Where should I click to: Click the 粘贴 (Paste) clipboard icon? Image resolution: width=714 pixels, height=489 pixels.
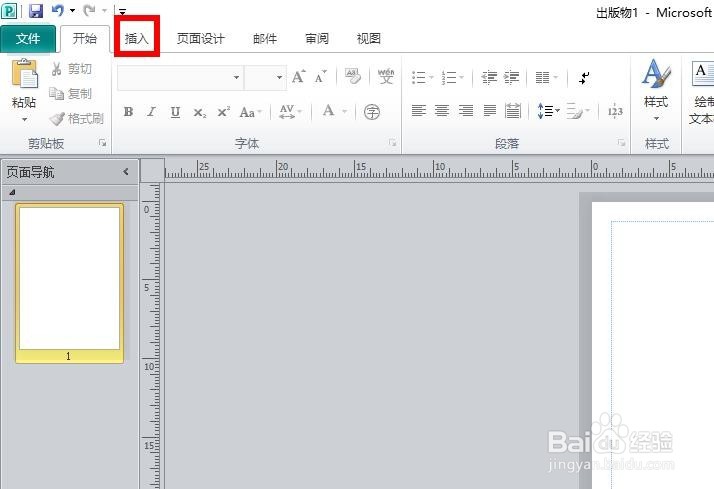pyautogui.click(x=24, y=74)
